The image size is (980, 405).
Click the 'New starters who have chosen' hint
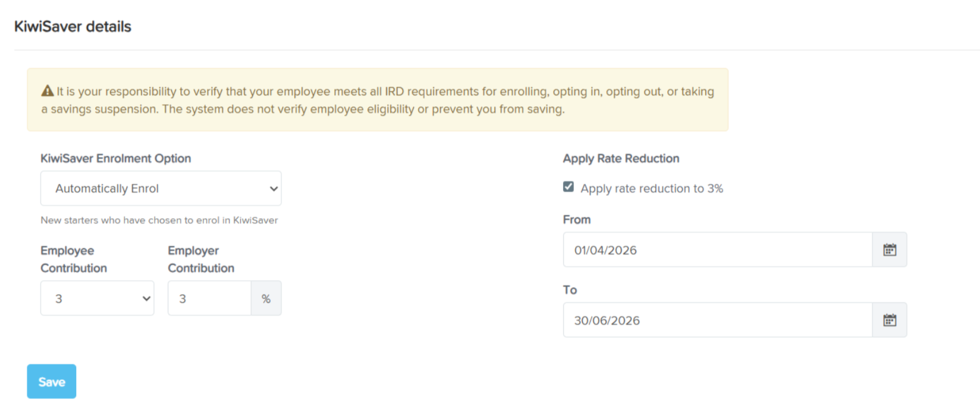pyautogui.click(x=159, y=220)
